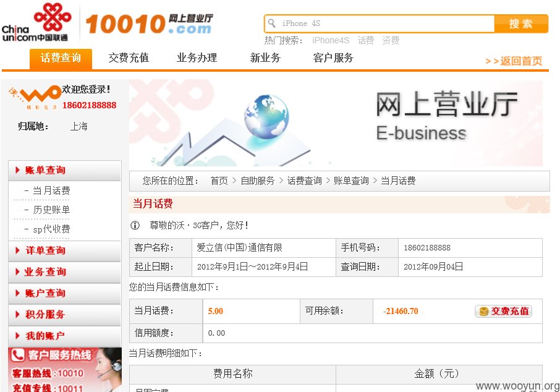Click the query date 2012年09月04日
The image size is (560, 392).
[x=433, y=267]
